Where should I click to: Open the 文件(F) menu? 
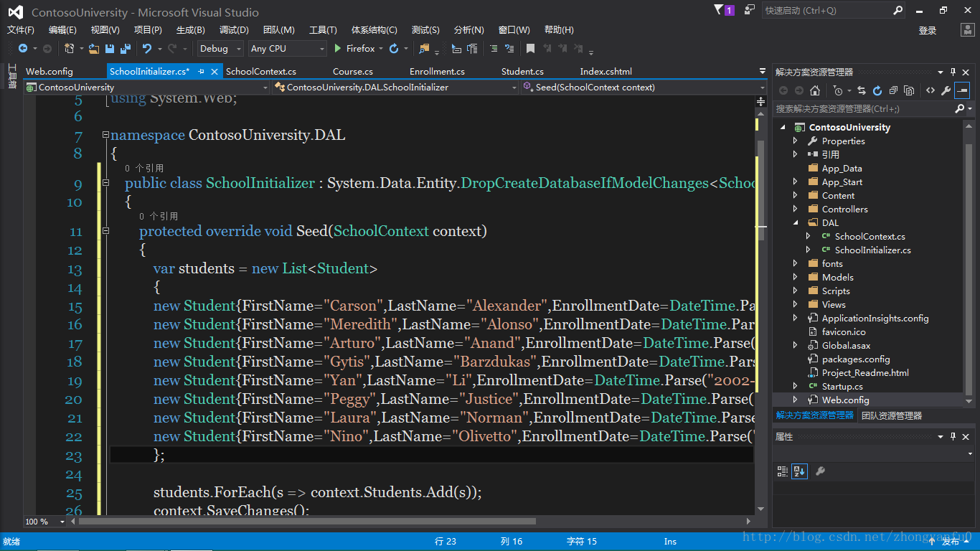pos(21,29)
